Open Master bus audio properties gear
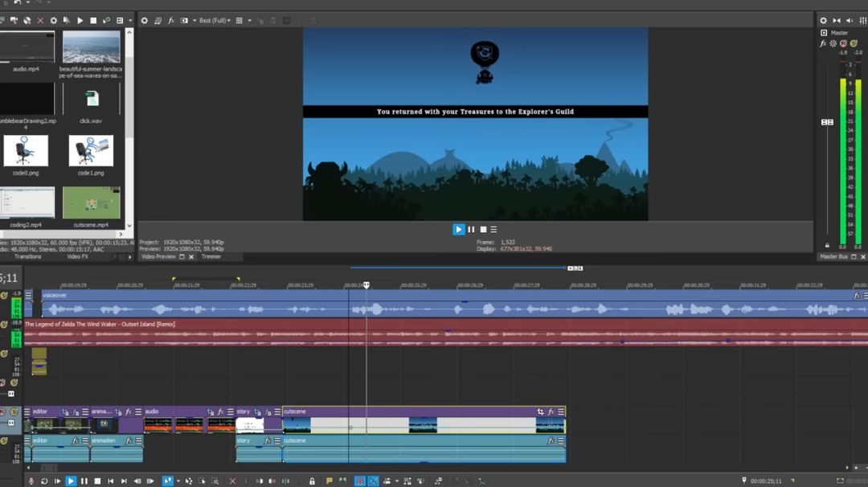 coord(823,20)
